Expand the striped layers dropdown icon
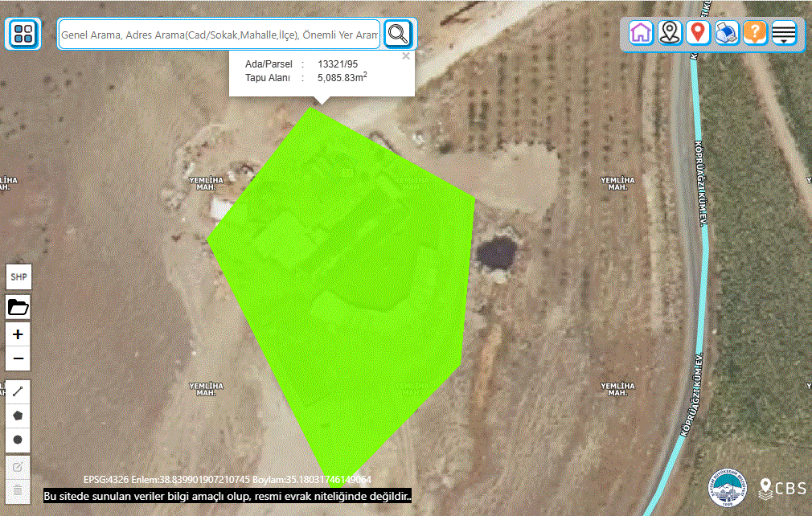The image size is (812, 516). click(x=784, y=33)
